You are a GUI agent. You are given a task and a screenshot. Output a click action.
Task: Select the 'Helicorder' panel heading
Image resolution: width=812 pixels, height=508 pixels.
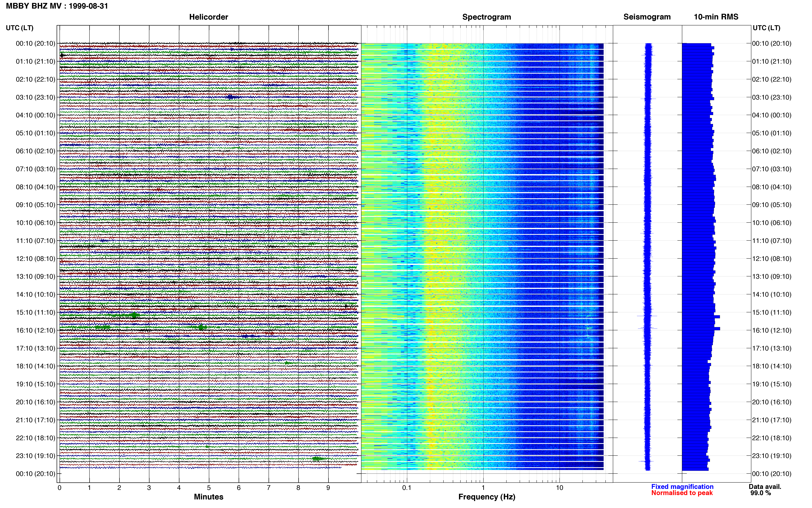click(x=209, y=17)
